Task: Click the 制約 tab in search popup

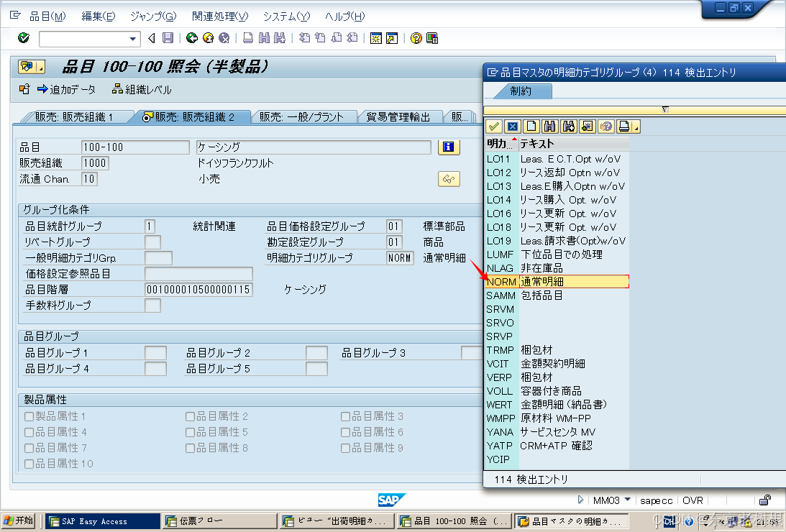Action: (x=521, y=91)
